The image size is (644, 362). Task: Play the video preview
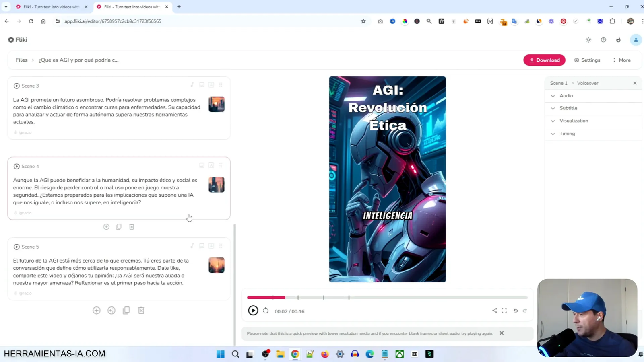(252, 310)
